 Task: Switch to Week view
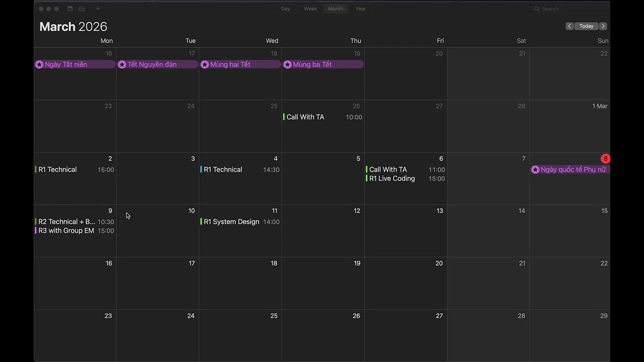310,9
